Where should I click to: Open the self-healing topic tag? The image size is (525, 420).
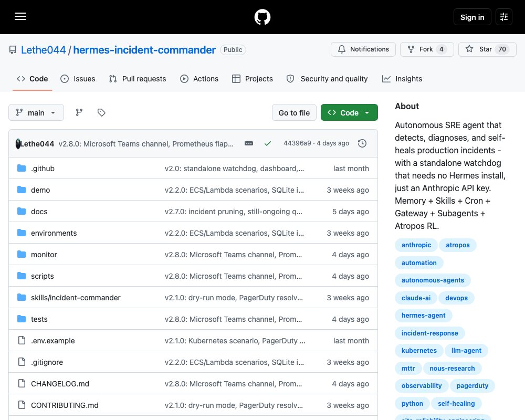point(456,403)
